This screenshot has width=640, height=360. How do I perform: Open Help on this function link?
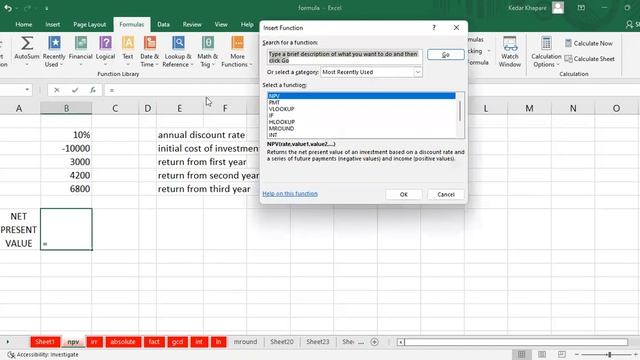pyautogui.click(x=290, y=194)
